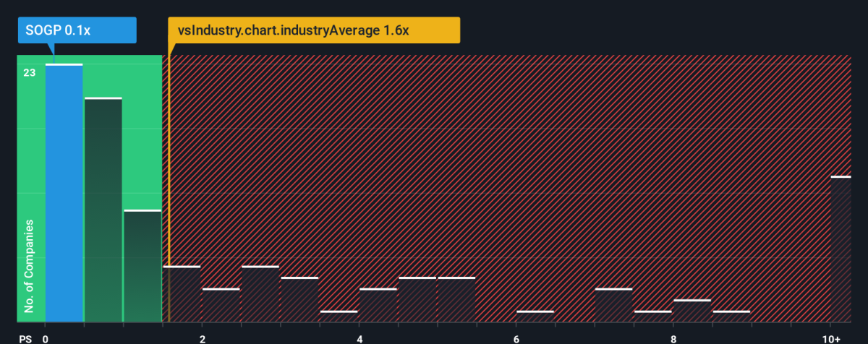Click the x-axis tick label '8'
The image size is (868, 344).
pyautogui.click(x=673, y=338)
